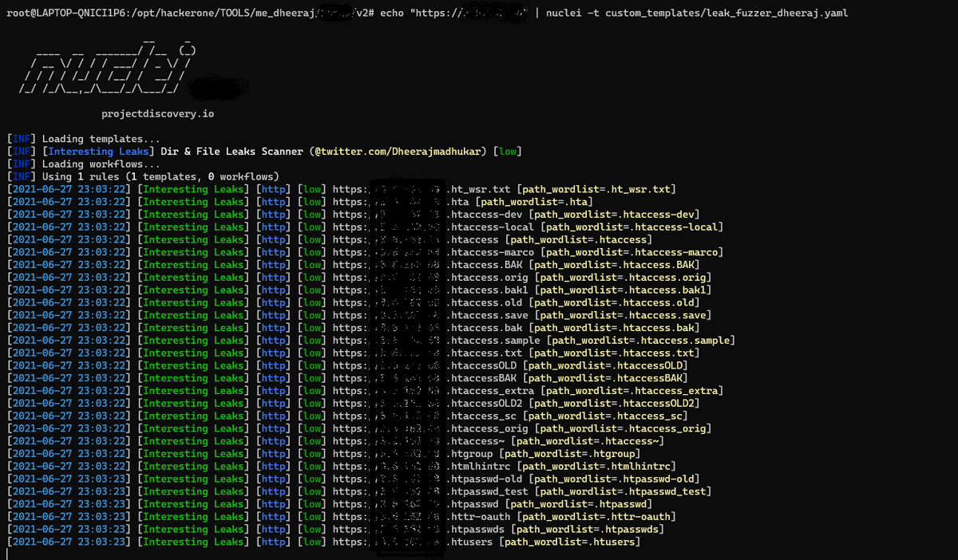This screenshot has width=958, height=560.
Task: Click the [path_wordlist=.ht_wsr.txt] entry
Action: coord(596,189)
